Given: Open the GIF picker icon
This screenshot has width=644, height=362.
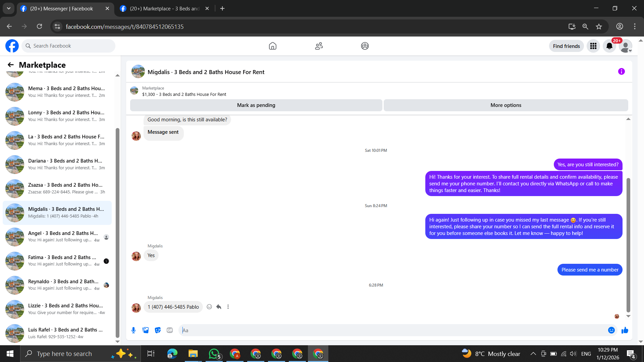Looking at the screenshot, I should pos(170,330).
